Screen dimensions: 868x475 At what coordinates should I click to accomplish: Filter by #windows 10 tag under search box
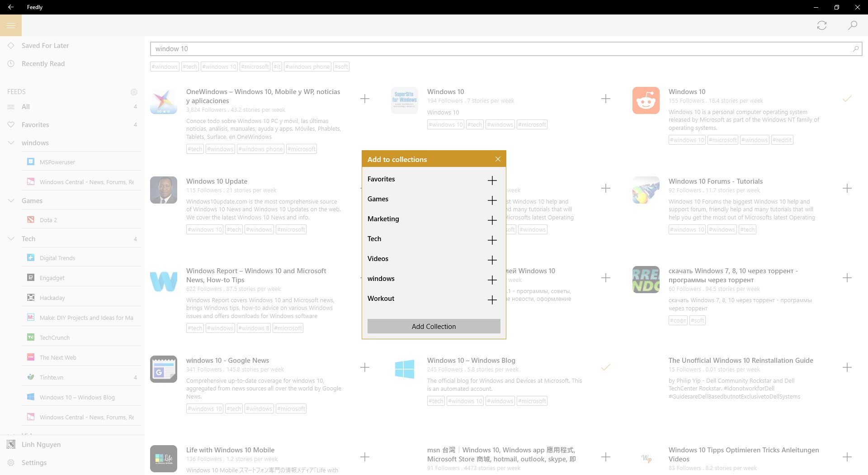219,66
